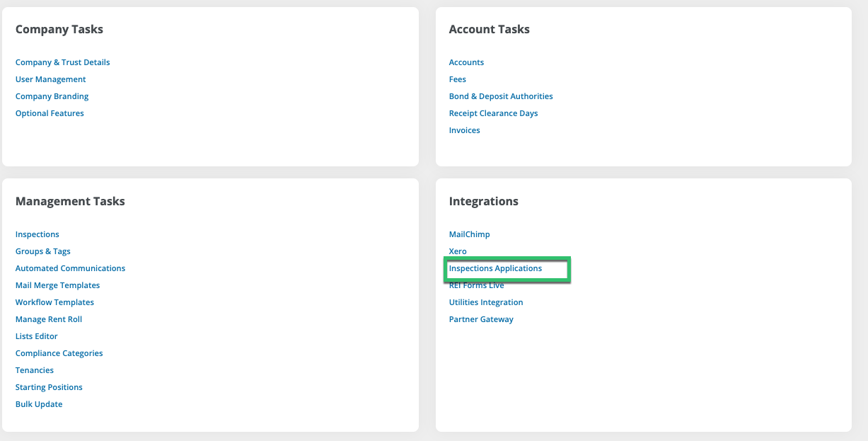Open Inspections under Management Tasks
The image size is (868, 441).
(37, 234)
